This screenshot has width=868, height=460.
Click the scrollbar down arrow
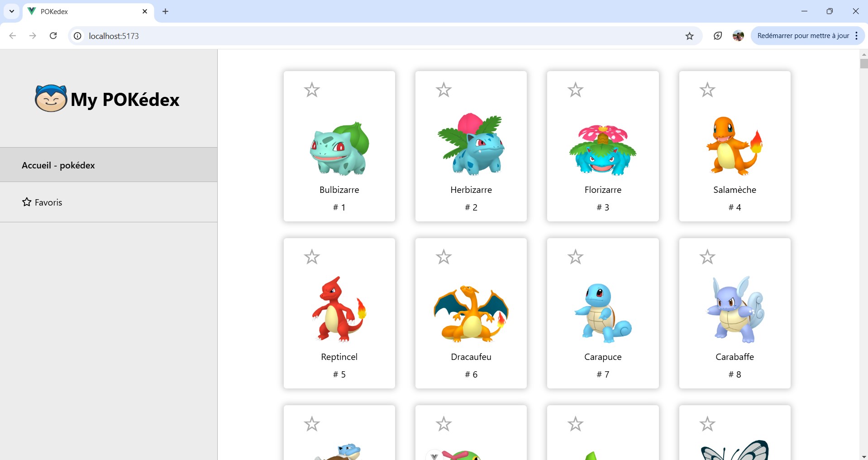click(863, 456)
